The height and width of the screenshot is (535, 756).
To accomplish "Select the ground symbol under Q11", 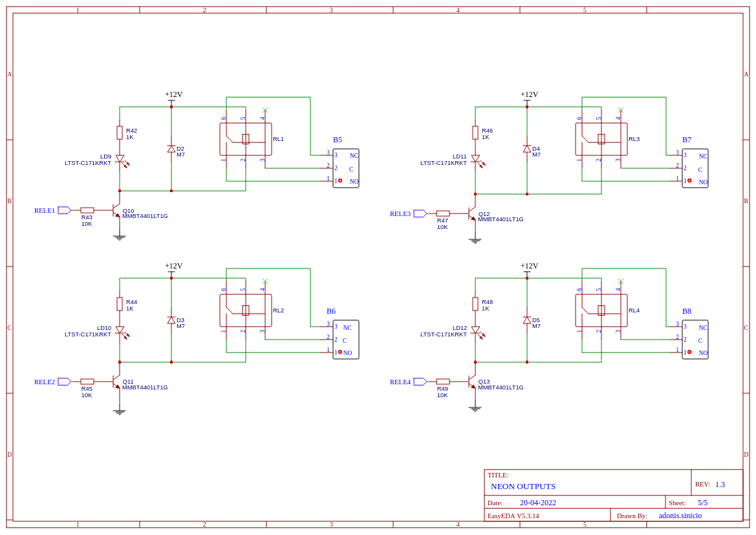I will pyautogui.click(x=120, y=411).
